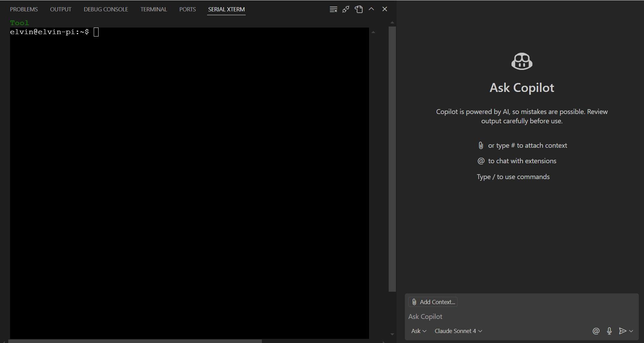
Task: Click the 'Type / to use commands' hint
Action: click(x=513, y=177)
